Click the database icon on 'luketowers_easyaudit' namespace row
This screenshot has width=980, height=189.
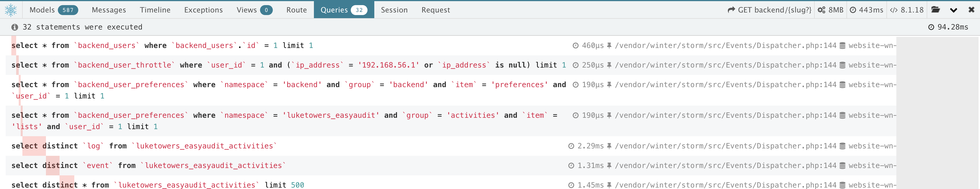click(x=842, y=115)
